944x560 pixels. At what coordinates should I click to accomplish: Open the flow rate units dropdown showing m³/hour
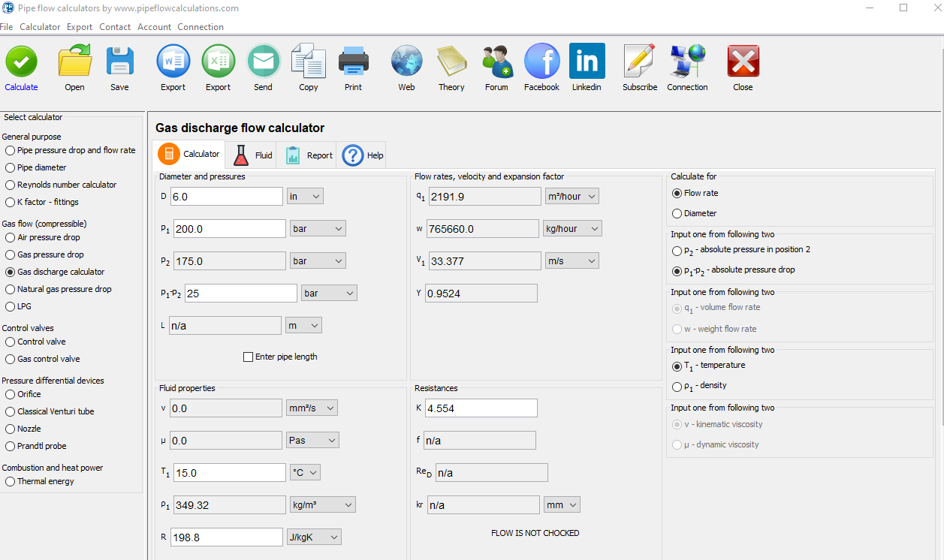click(572, 196)
